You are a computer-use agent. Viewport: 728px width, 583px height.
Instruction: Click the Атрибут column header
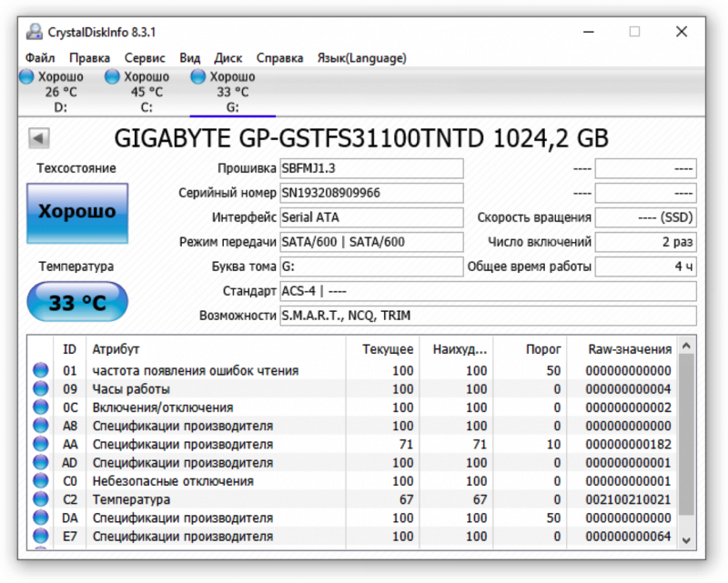click(216, 349)
